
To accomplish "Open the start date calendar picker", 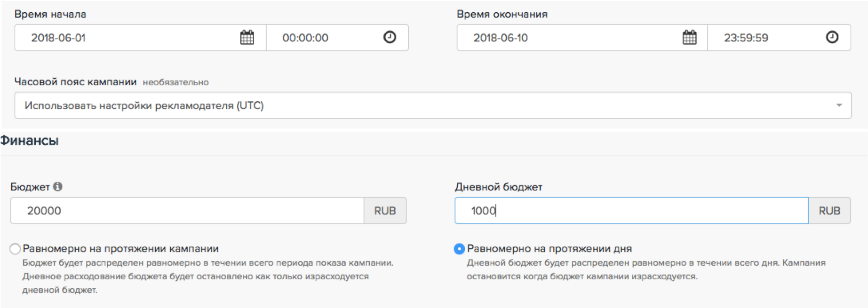I will pyautogui.click(x=247, y=37).
